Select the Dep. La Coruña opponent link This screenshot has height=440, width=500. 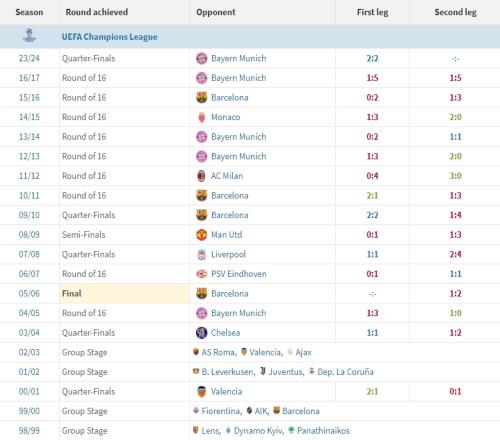tap(345, 372)
